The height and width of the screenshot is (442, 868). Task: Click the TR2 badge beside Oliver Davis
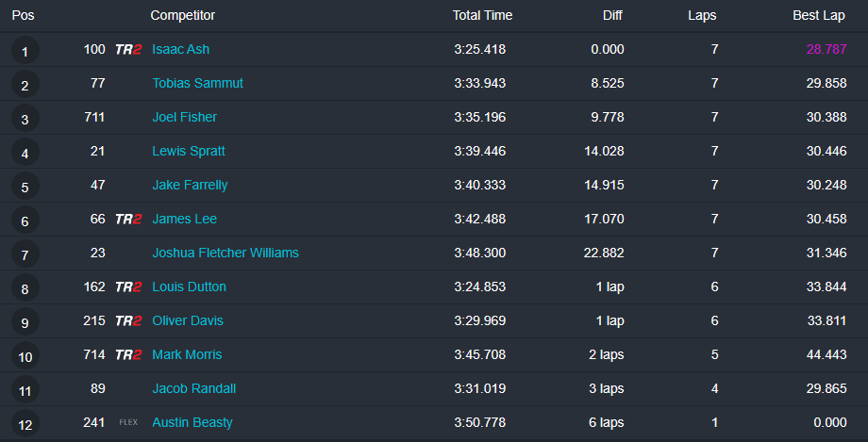click(127, 321)
